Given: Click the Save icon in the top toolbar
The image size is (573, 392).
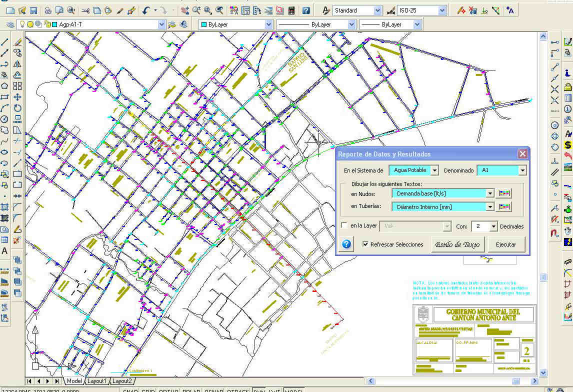Looking at the screenshot, I should (x=33, y=10).
